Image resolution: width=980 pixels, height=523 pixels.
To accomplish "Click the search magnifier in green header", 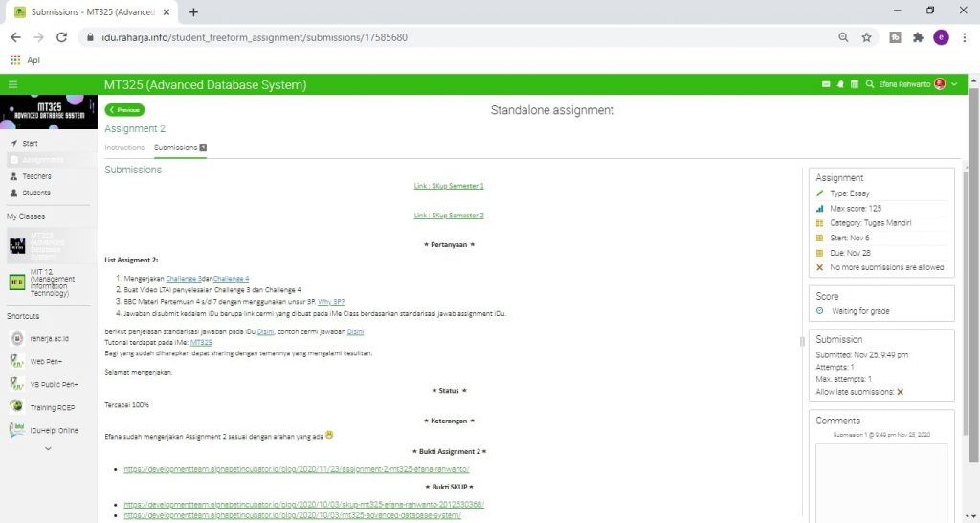I will [869, 85].
